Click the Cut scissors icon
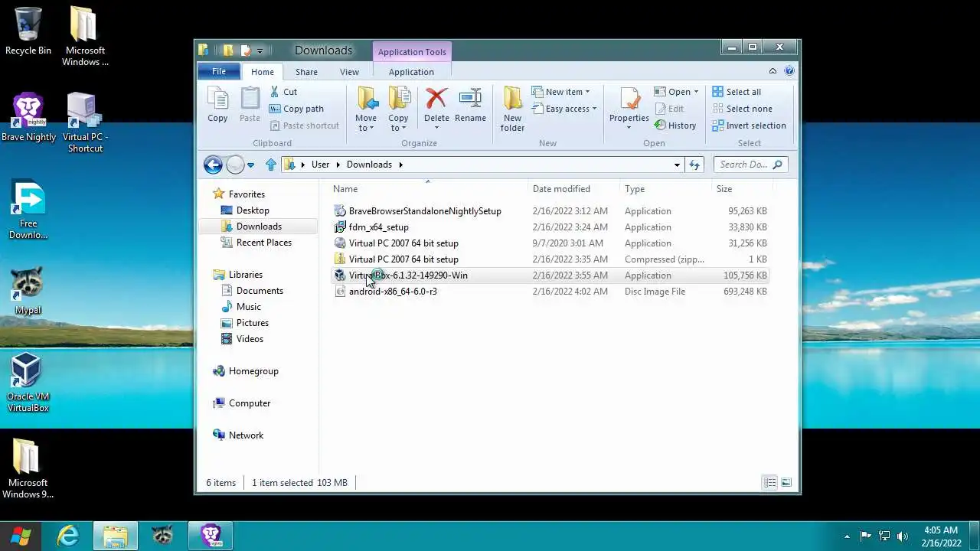 [275, 92]
